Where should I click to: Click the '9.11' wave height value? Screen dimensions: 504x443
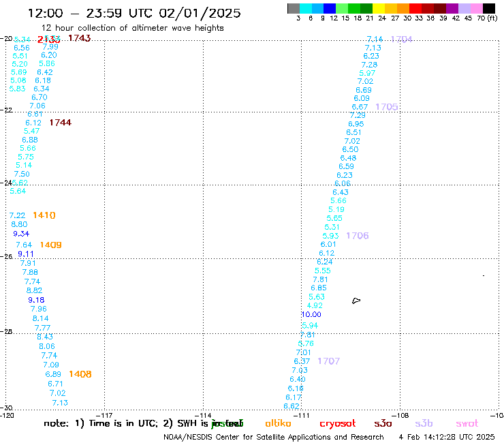click(x=26, y=254)
